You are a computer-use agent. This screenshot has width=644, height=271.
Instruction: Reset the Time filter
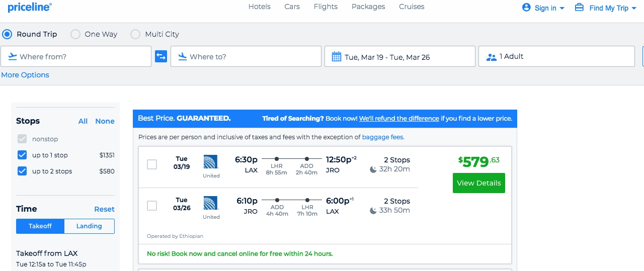pyautogui.click(x=104, y=209)
